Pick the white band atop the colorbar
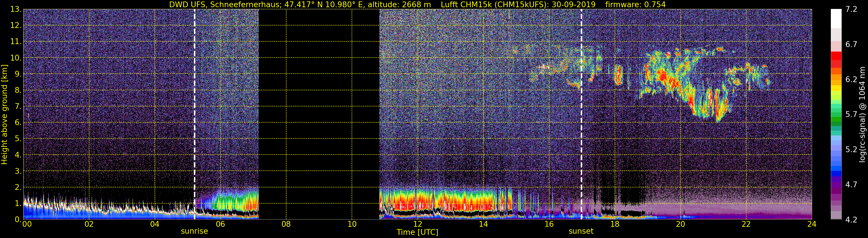 [836, 18]
